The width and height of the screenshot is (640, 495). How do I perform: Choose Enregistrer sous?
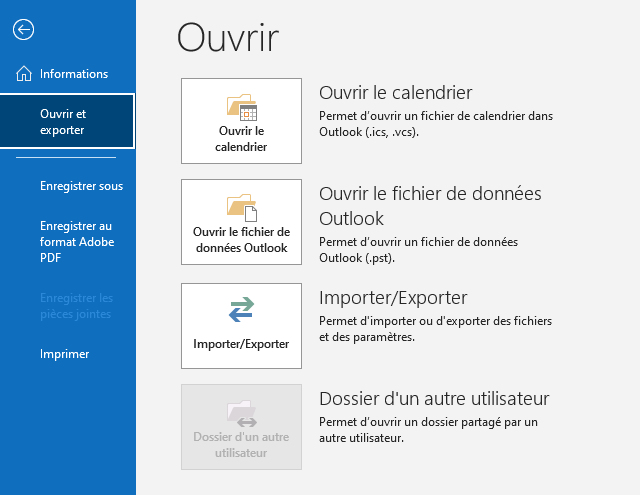(81, 186)
